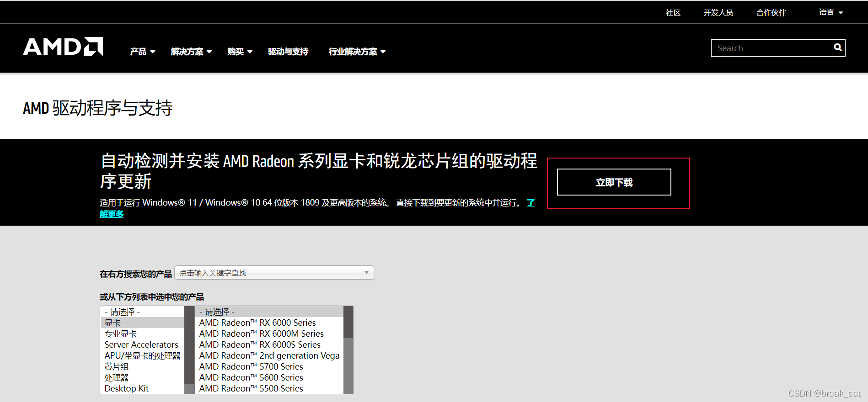Screen dimensions: 868x402
Task: Select - 请选择 - in the series list
Action: (x=269, y=312)
